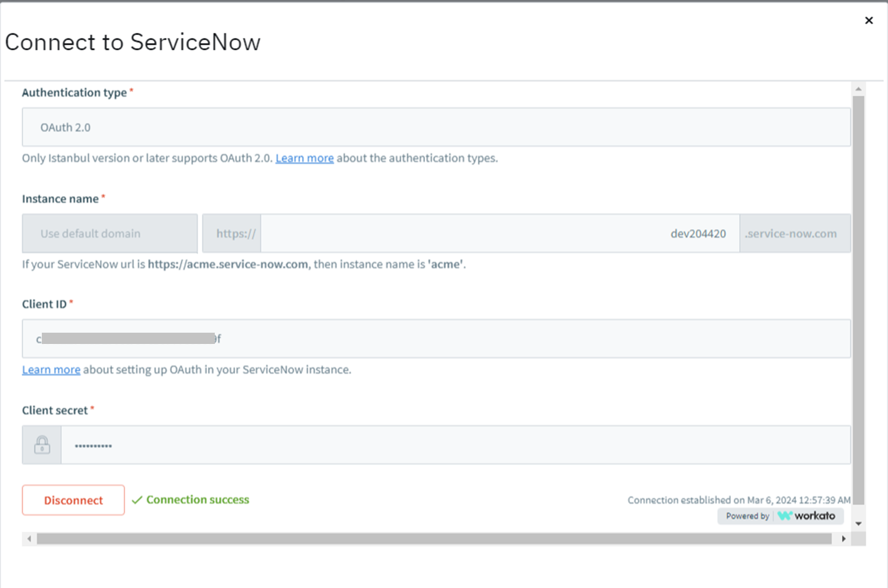The height and width of the screenshot is (588, 888).
Task: Close the Connect to ServiceNow dialog
Action: click(x=869, y=20)
